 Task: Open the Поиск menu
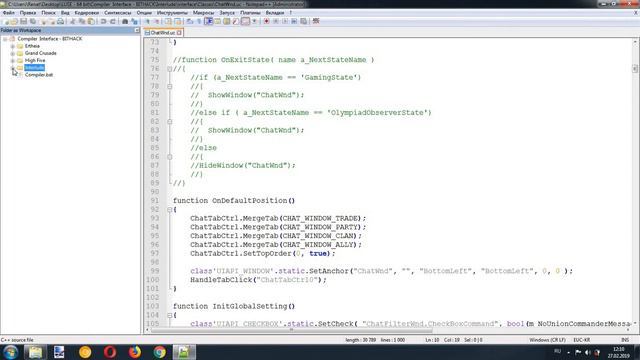[x=48, y=13]
